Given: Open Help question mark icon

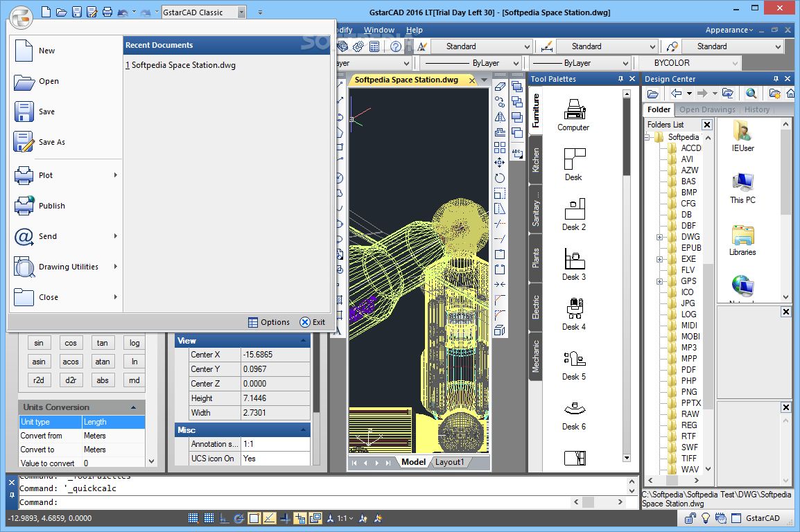Looking at the screenshot, I should [395, 46].
